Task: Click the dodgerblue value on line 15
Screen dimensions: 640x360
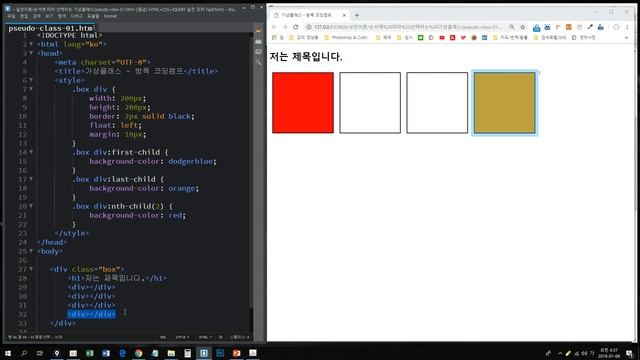Action: (x=190, y=161)
